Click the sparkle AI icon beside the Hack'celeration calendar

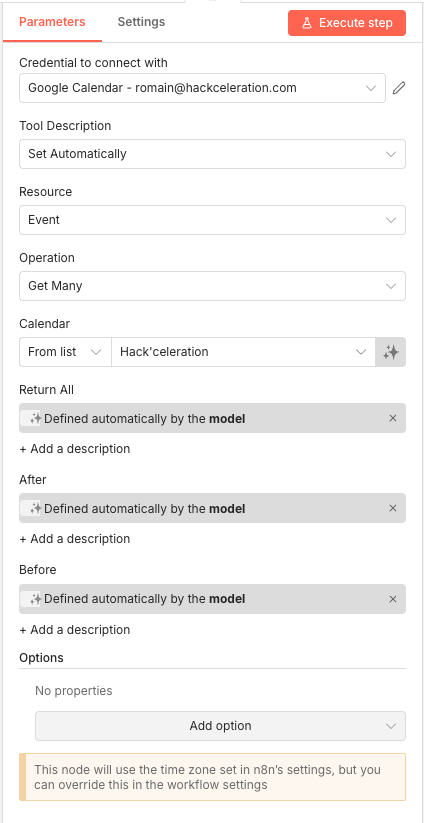[x=391, y=352]
